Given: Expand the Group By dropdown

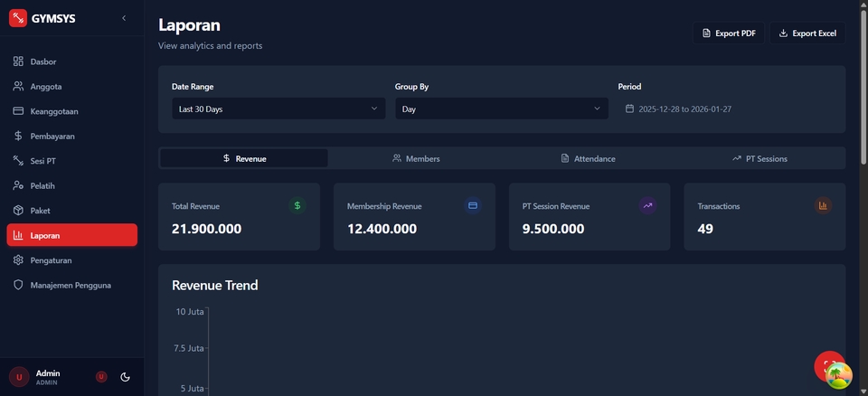Looking at the screenshot, I should [501, 108].
